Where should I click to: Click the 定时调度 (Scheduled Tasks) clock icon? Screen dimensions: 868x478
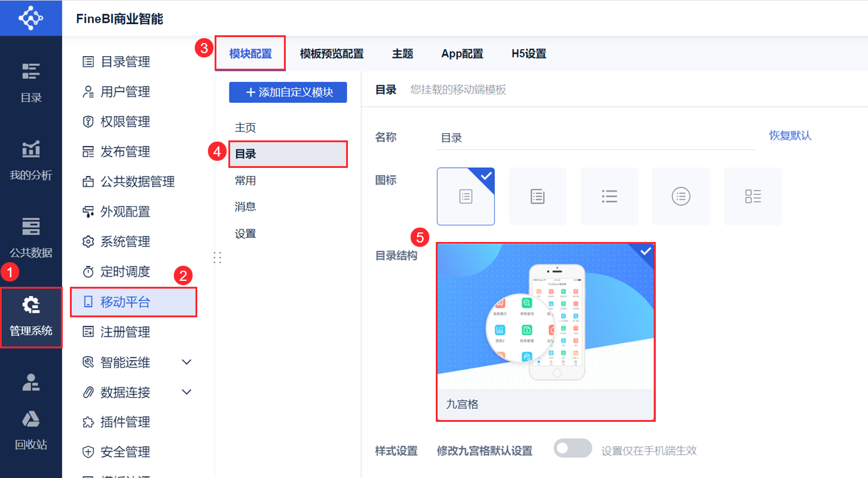87,271
